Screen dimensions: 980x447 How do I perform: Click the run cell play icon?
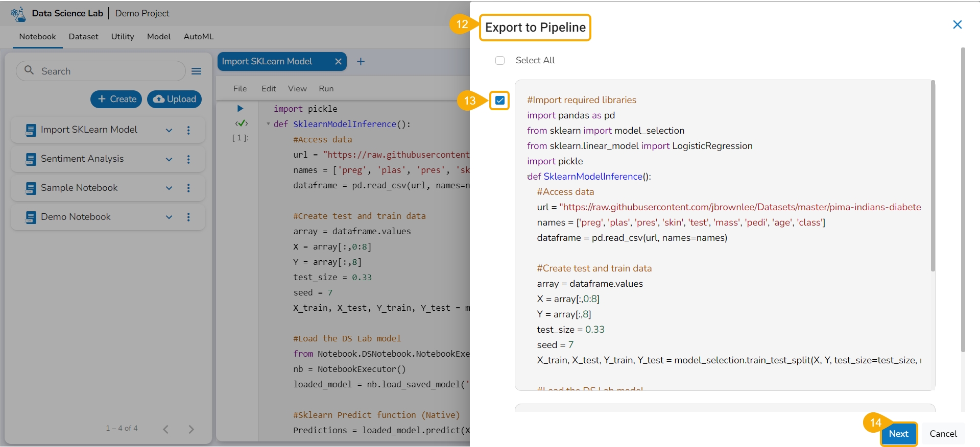pyautogui.click(x=240, y=109)
